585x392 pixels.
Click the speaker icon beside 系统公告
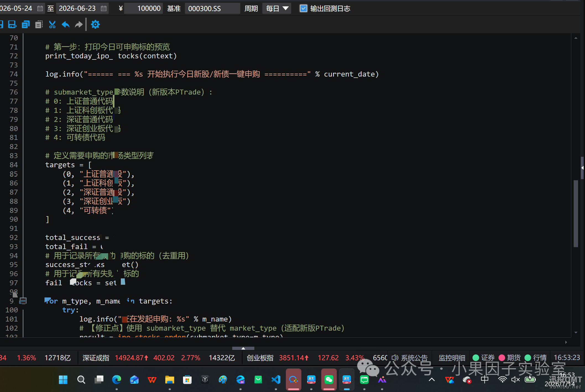[395, 358]
